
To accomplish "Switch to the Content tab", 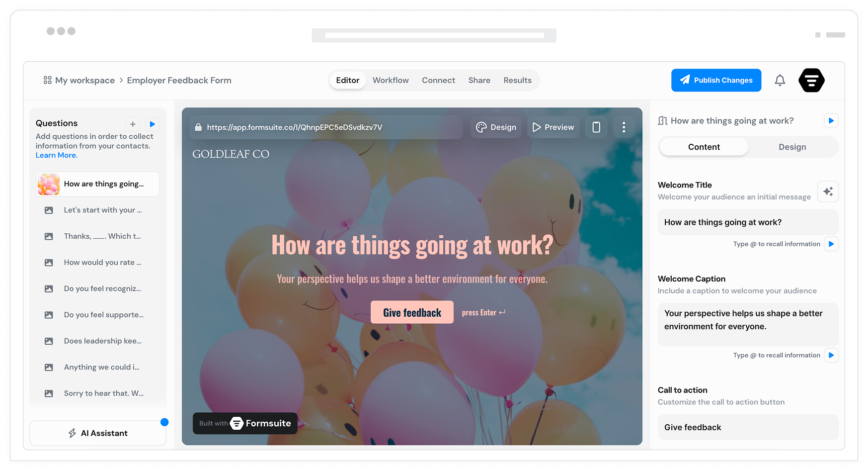I will click(704, 147).
